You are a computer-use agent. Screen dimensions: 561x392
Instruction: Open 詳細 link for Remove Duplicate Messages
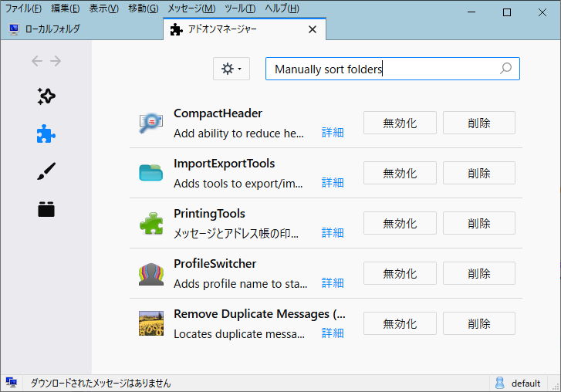click(x=333, y=333)
